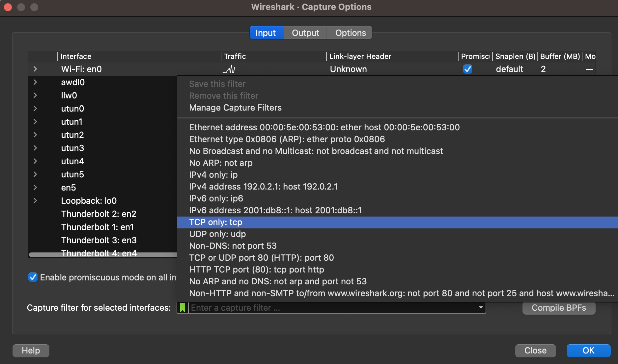Select IPv6 address 2001:db8::1 host filter

tap(398, 210)
